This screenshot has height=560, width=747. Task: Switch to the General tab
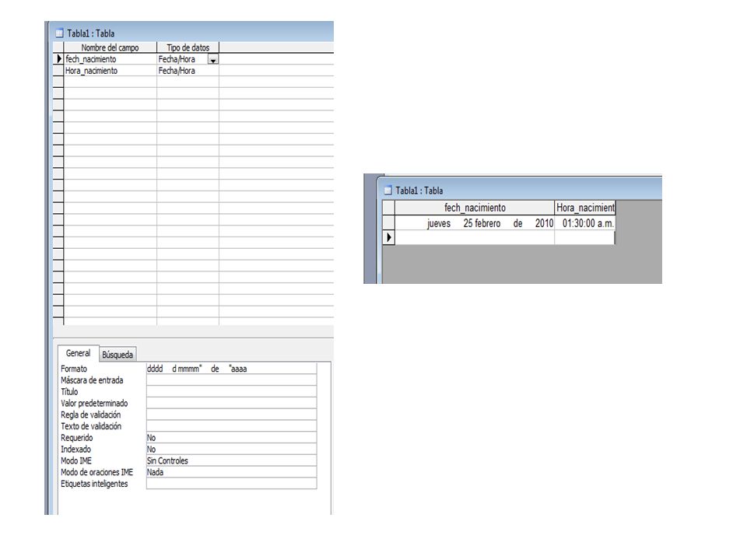point(78,353)
